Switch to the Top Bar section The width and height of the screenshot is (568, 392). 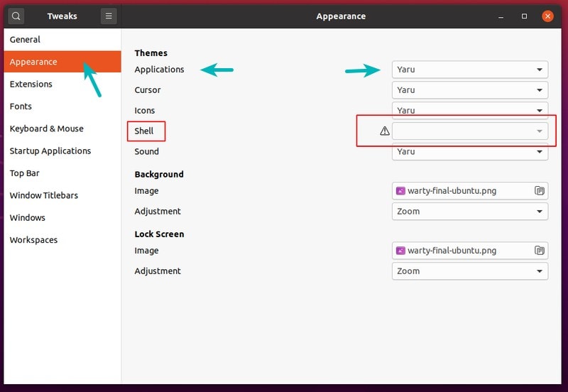click(62, 173)
